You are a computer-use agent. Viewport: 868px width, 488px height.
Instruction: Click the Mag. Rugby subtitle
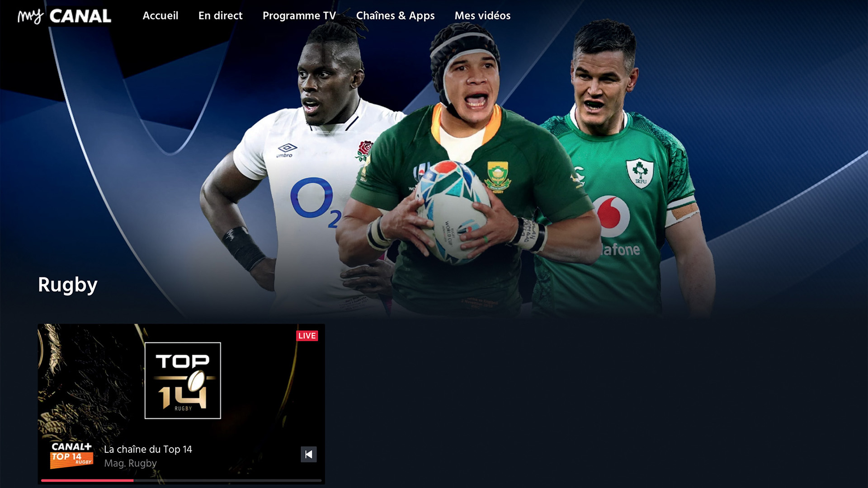[130, 463]
